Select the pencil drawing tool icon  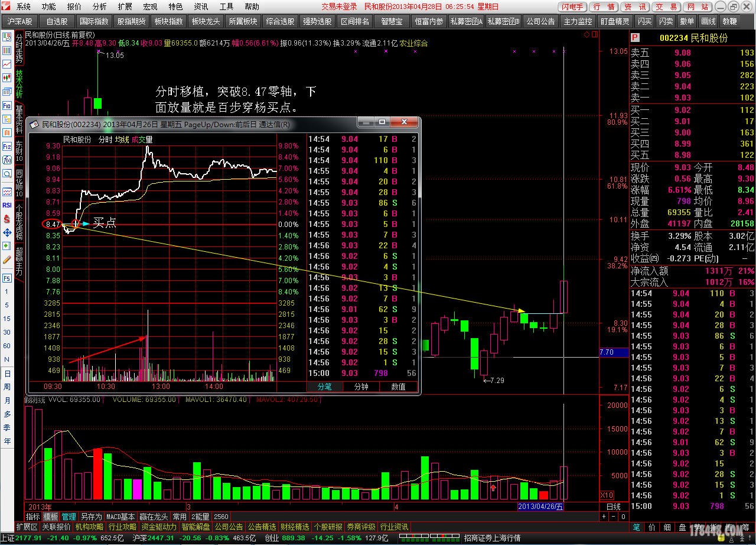click(7, 259)
